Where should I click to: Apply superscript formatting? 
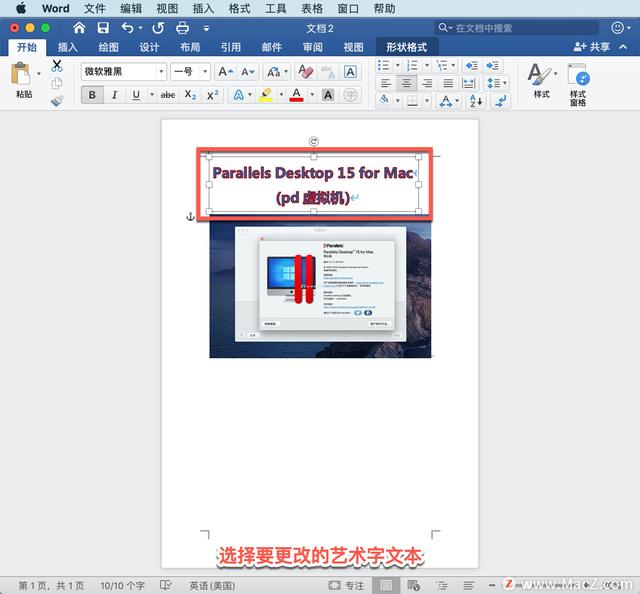point(212,95)
